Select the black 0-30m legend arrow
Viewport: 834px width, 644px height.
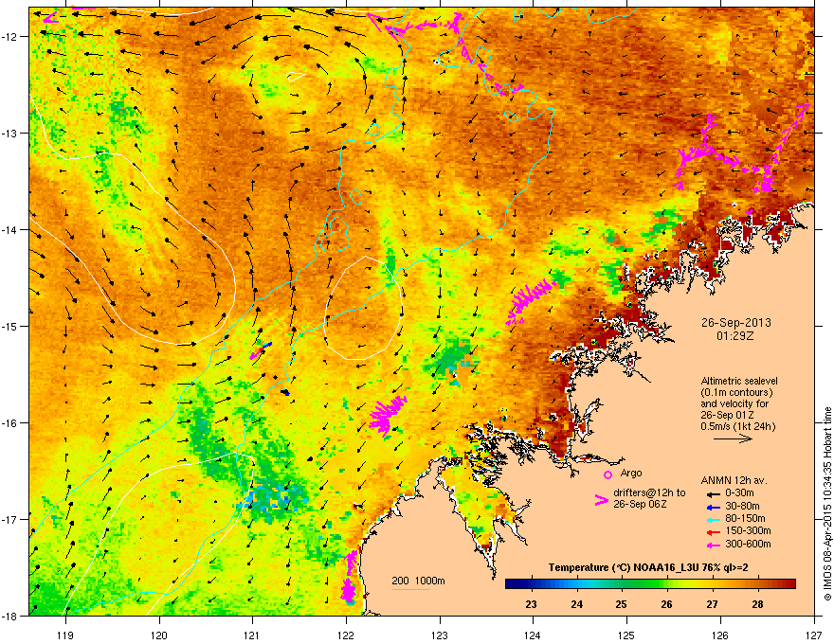pyautogui.click(x=713, y=493)
